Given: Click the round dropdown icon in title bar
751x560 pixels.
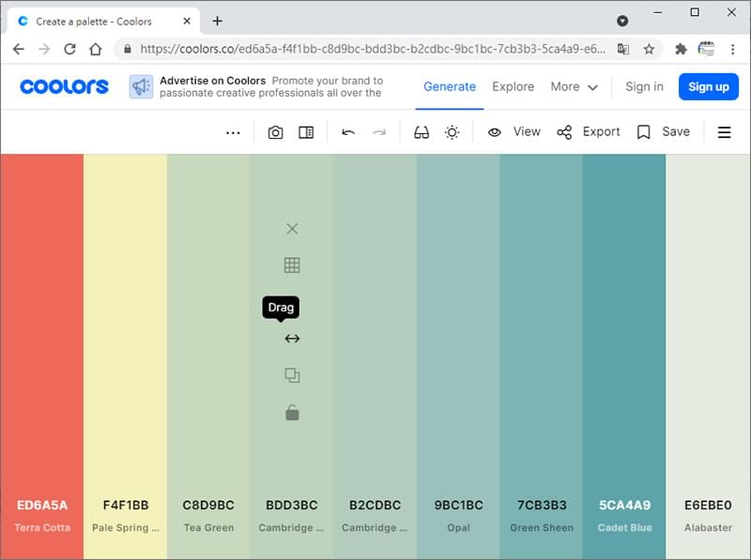Looking at the screenshot, I should coord(622,21).
